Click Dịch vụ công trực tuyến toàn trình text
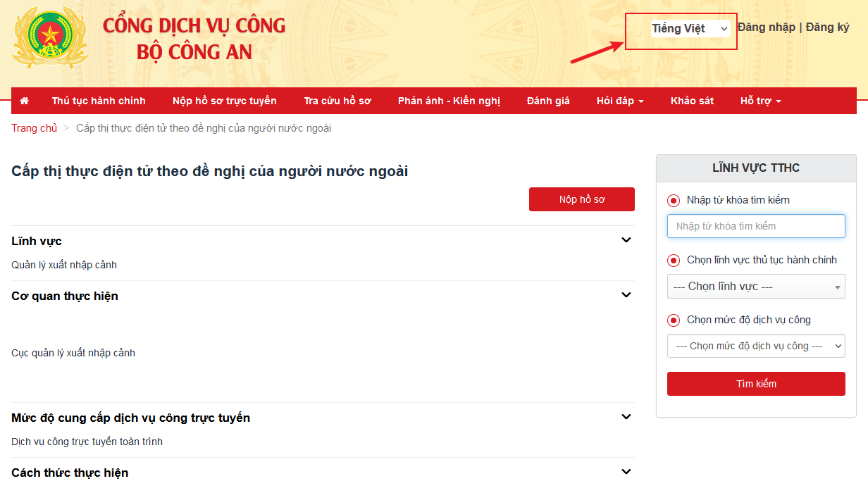The height and width of the screenshot is (481, 868). [x=87, y=442]
